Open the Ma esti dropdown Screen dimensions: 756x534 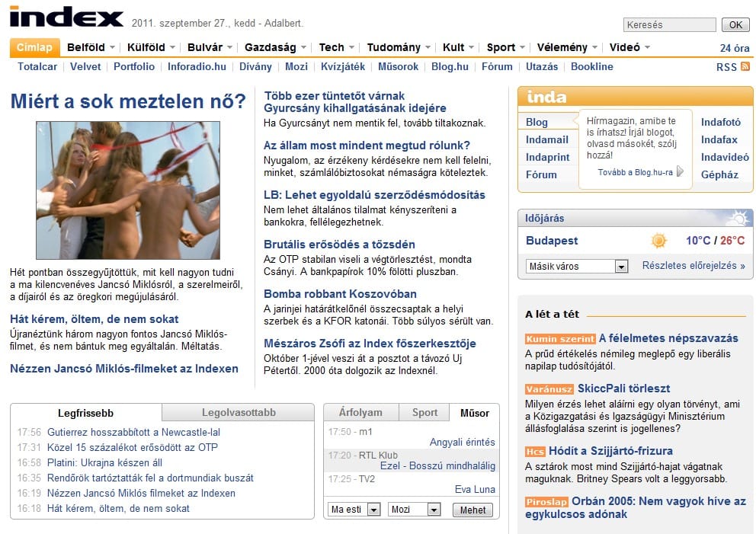(x=354, y=510)
